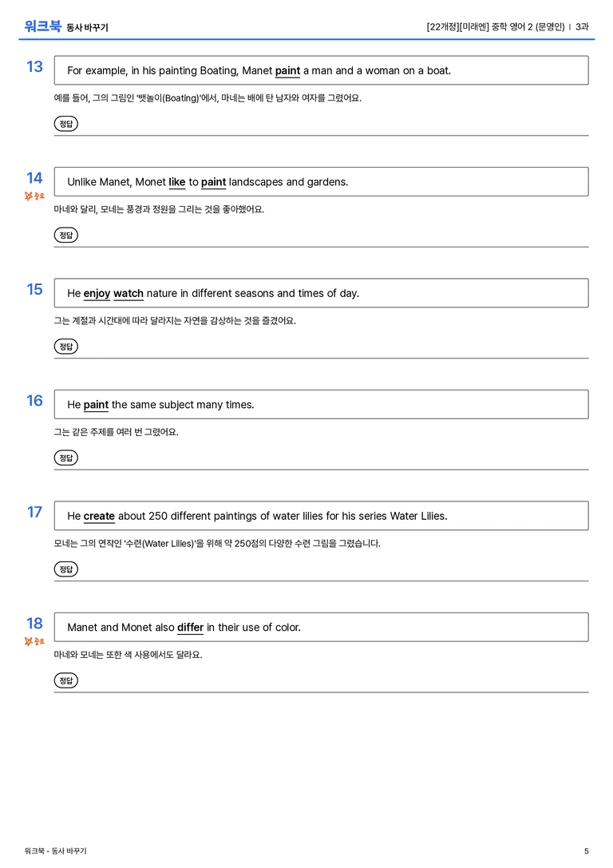This screenshot has height=868, width=613.
Task: Click the 정답 badge under question 18
Action: [x=65, y=680]
